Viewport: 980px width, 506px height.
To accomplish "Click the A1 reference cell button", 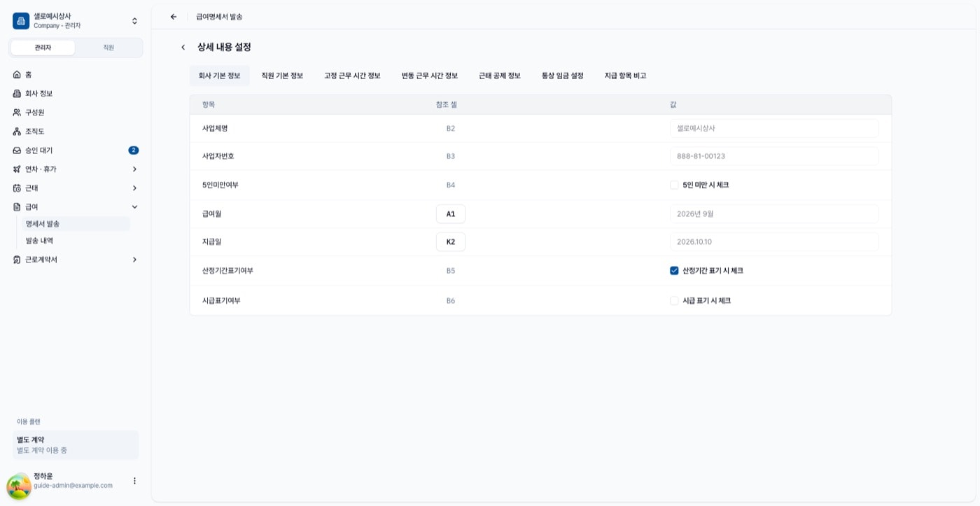I will click(451, 213).
